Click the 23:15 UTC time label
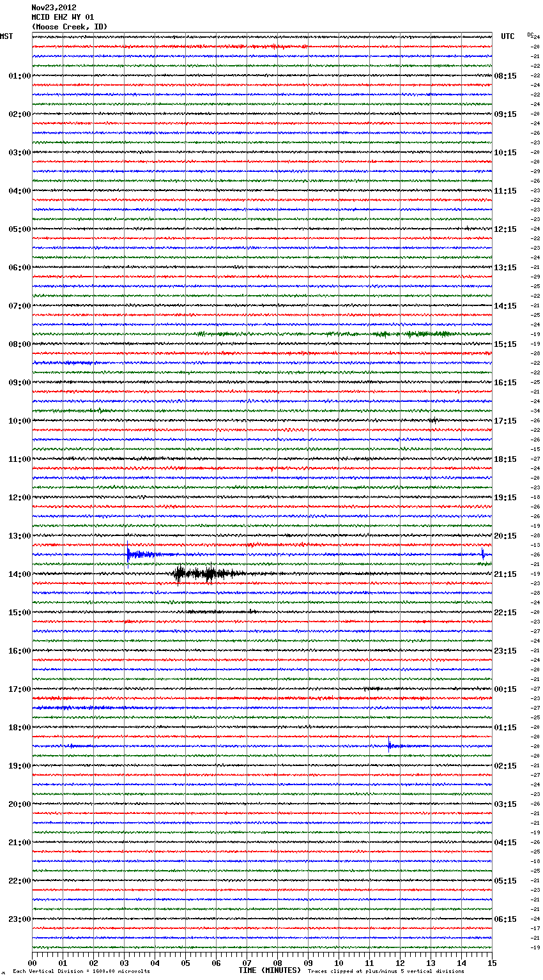543x980 pixels. pos(505,651)
